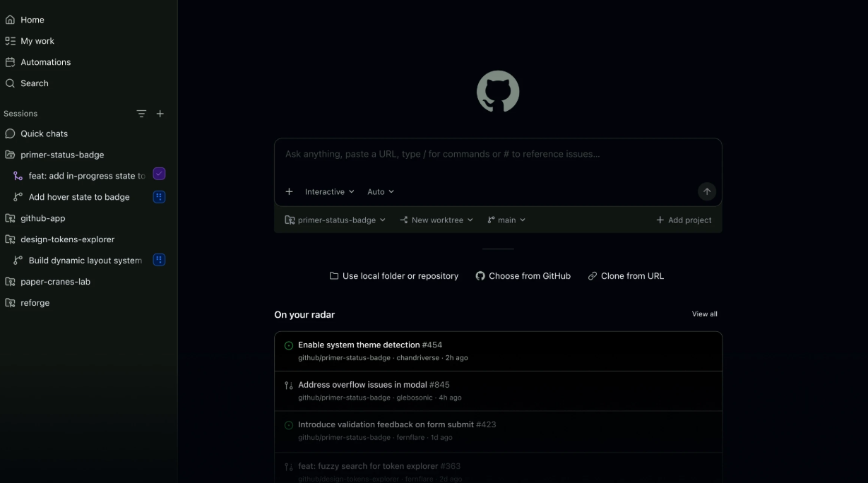This screenshot has height=483, width=868.
Task: Click the On your radar heading
Action: pyautogui.click(x=304, y=315)
